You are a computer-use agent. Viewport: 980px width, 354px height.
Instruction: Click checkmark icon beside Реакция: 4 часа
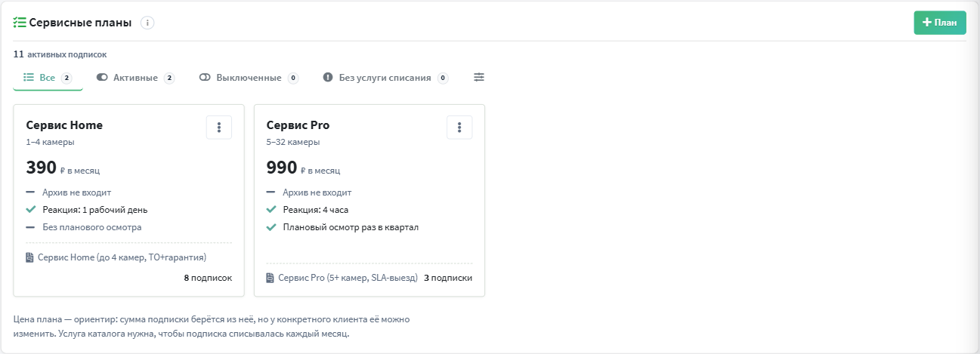[x=271, y=210]
